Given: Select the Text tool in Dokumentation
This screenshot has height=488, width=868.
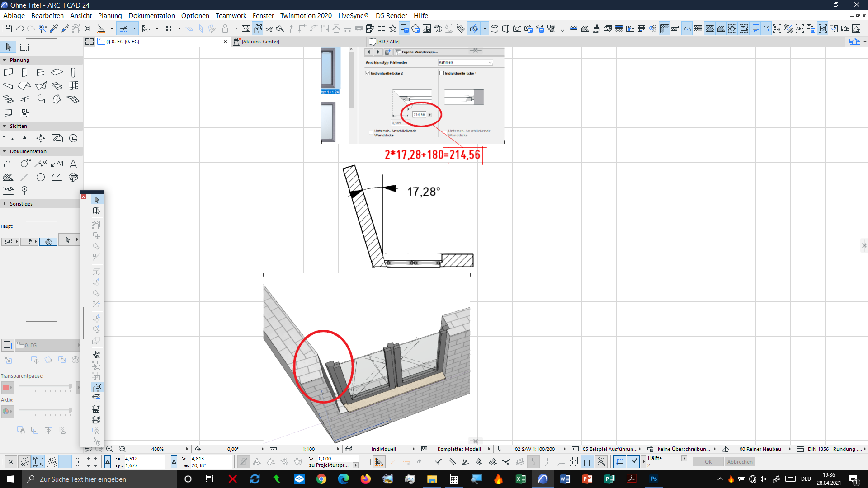Looking at the screenshot, I should 73,164.
